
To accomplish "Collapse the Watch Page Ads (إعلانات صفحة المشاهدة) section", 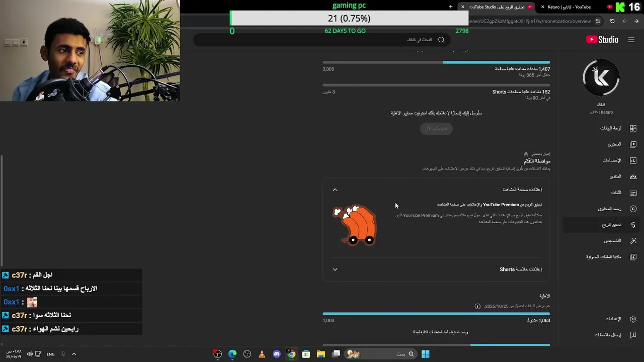I will pyautogui.click(x=335, y=190).
